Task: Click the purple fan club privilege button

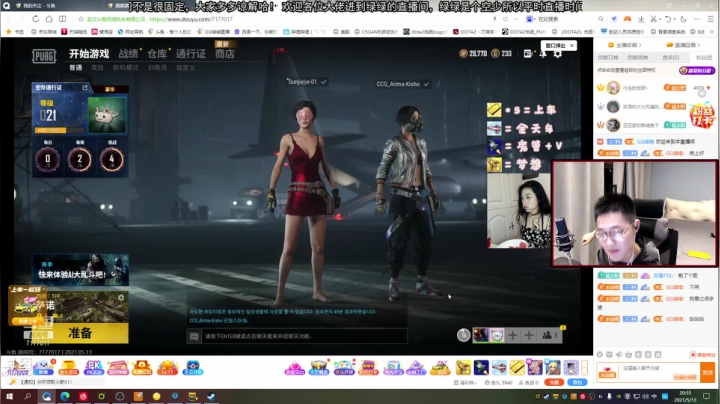Action: (697, 70)
